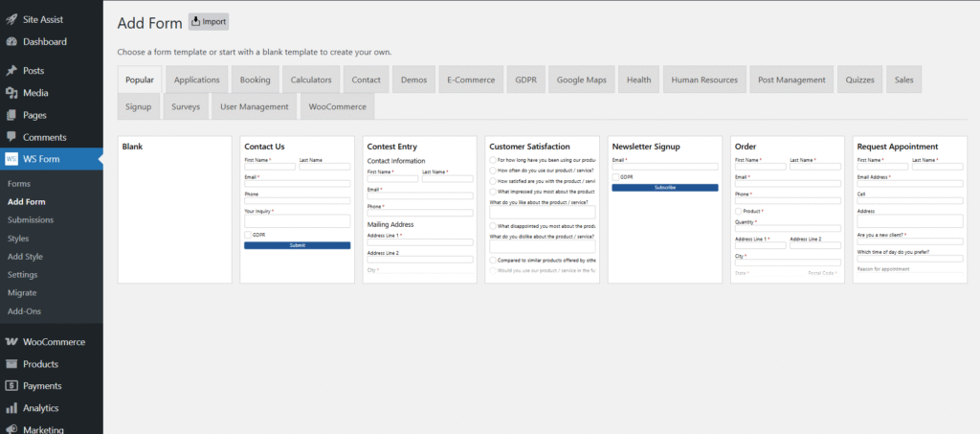Viewport: 980px width, 434px height.
Task: Open the Payments dollar icon
Action: 11,386
